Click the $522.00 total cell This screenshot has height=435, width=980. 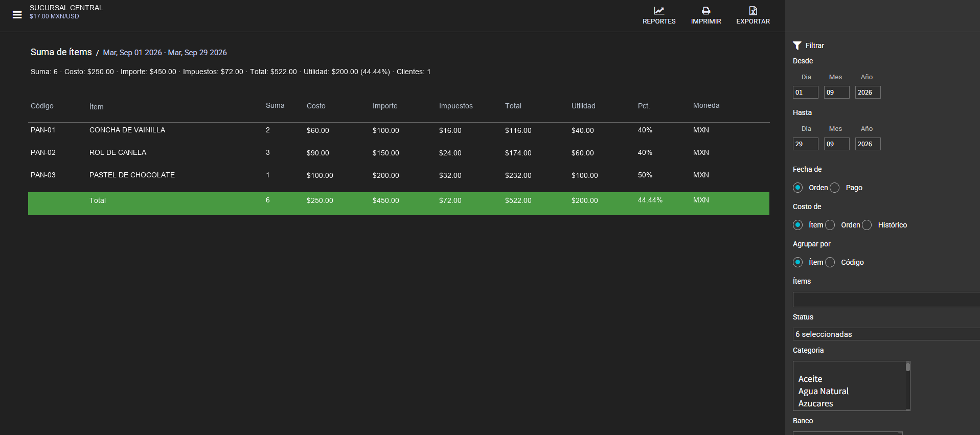(518, 200)
